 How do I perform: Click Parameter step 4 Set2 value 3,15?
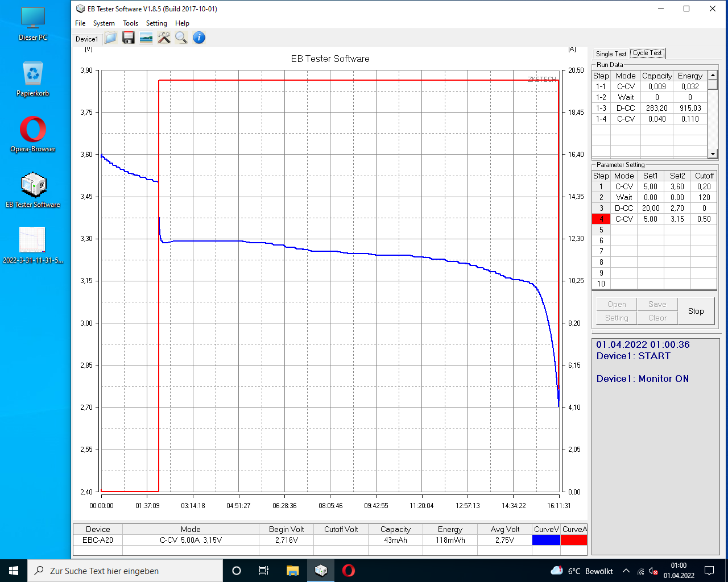[677, 219]
